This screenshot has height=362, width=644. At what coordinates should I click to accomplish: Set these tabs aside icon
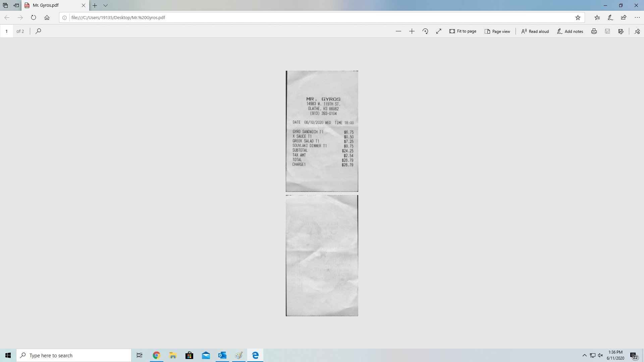coord(16,5)
